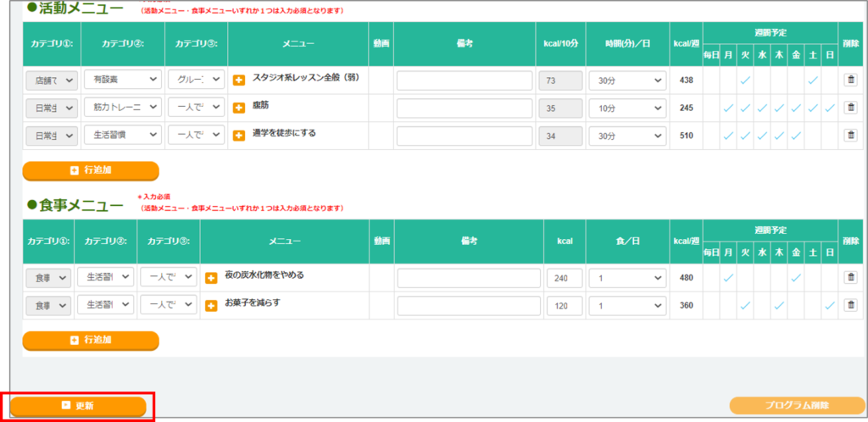Open 食/日 dropdown for 夜の炭水化物をやめる
The height and width of the screenshot is (422, 868).
point(627,278)
